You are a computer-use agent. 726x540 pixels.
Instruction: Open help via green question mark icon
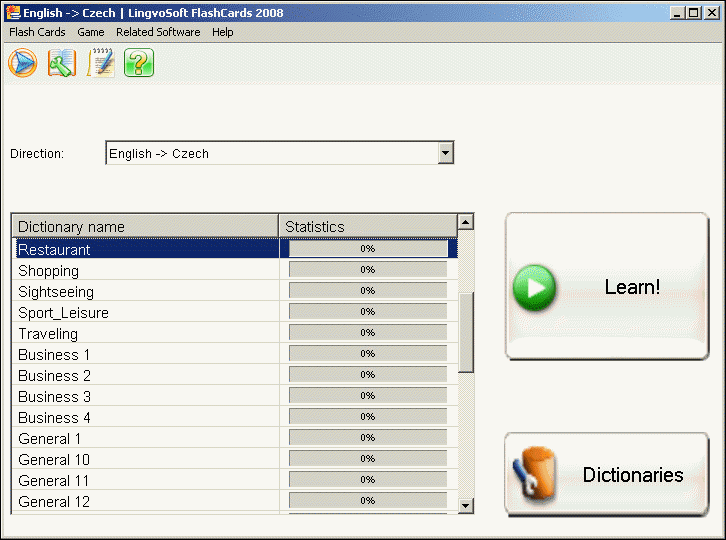139,63
